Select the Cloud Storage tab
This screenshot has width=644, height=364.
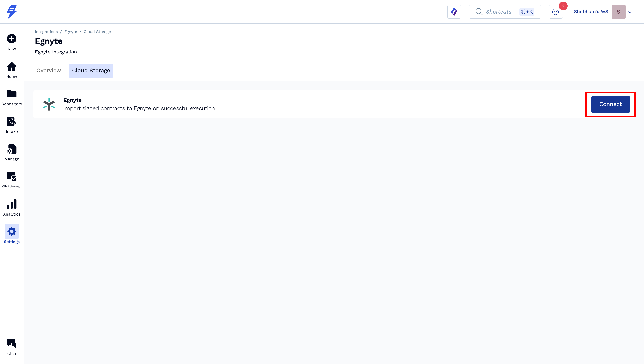click(91, 71)
